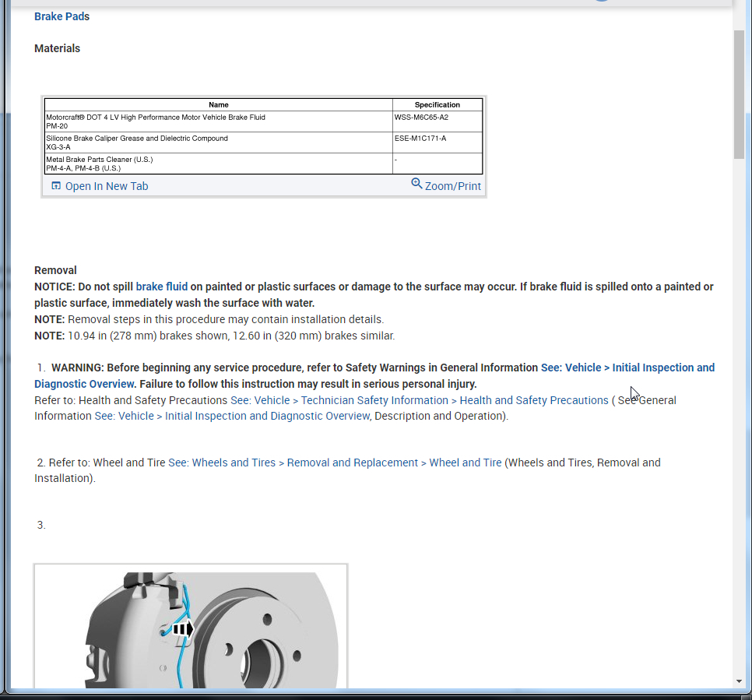Open the brake fluid link
This screenshot has height=700, width=752.
[x=162, y=287]
